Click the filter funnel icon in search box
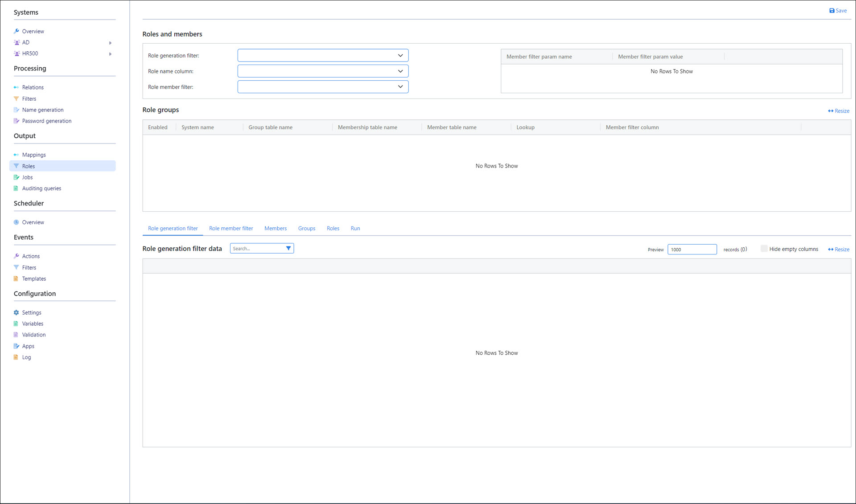Image resolution: width=856 pixels, height=504 pixels. pyautogui.click(x=288, y=248)
